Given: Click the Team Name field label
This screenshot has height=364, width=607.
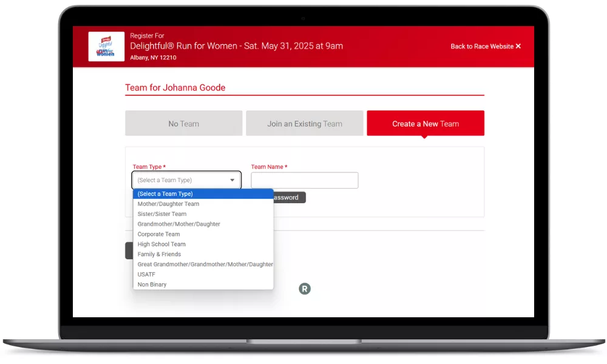Looking at the screenshot, I should [x=269, y=167].
